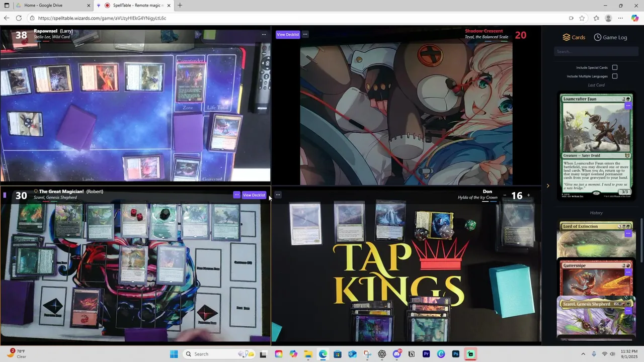Open ChatGPT app from taskbar

pos(382,354)
